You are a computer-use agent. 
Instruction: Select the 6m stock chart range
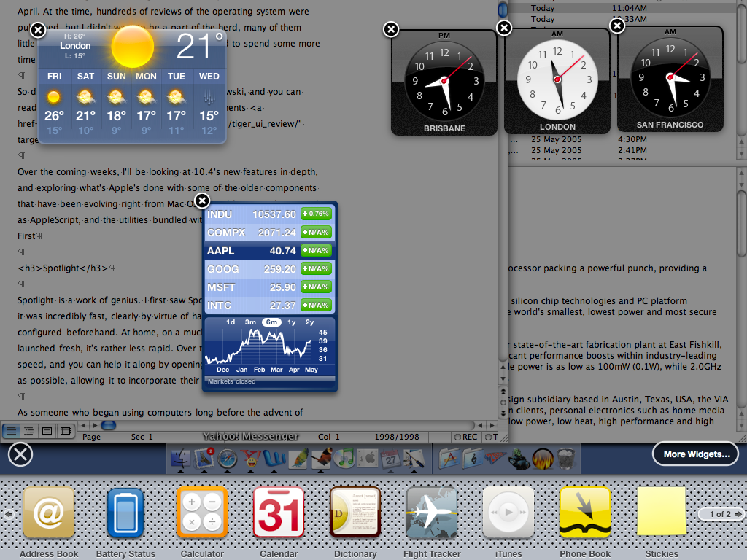[271, 322]
